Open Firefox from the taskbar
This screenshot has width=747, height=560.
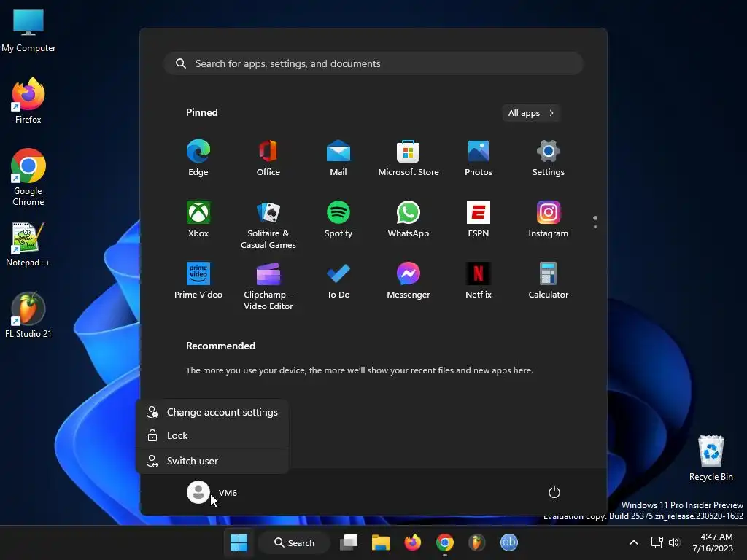[x=413, y=542]
